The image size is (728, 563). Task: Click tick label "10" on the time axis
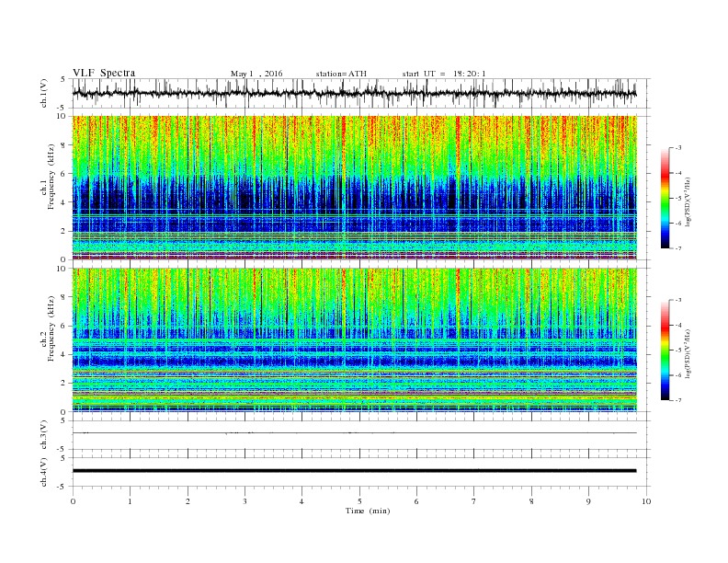pyautogui.click(x=646, y=501)
